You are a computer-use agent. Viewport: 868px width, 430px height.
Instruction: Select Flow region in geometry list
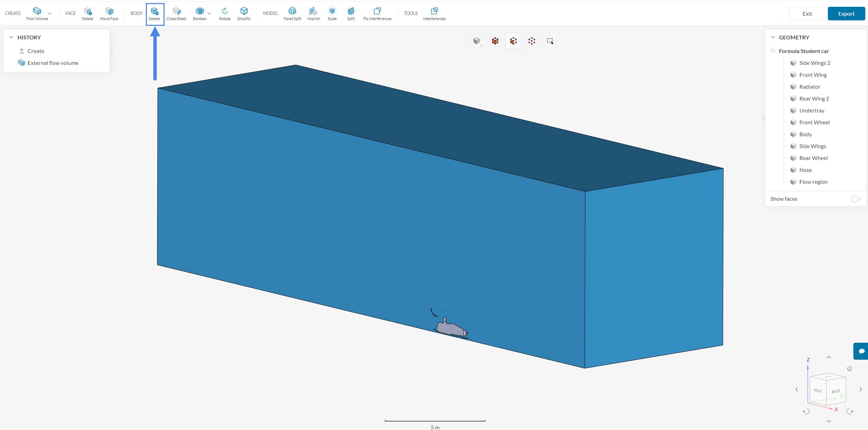point(813,182)
